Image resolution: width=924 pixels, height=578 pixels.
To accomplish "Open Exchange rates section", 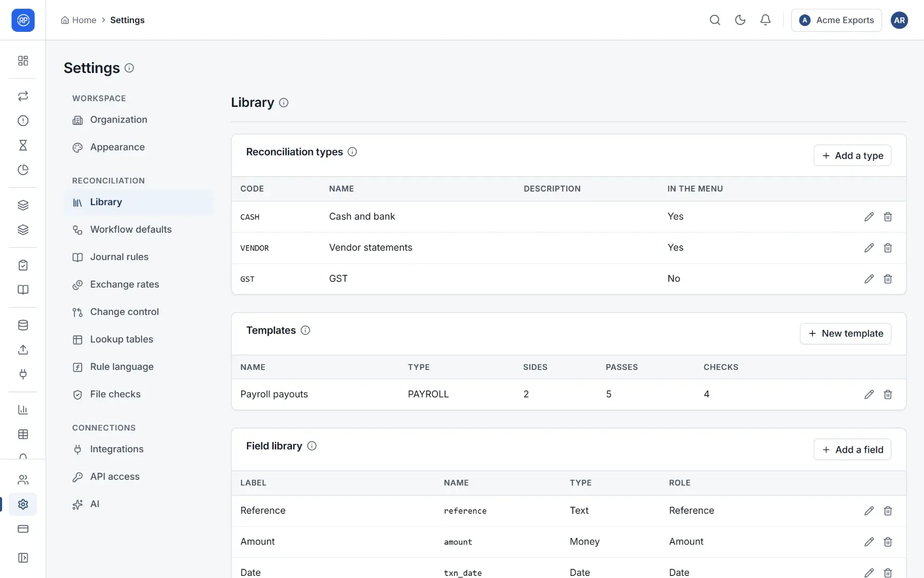I will [x=139, y=285].
